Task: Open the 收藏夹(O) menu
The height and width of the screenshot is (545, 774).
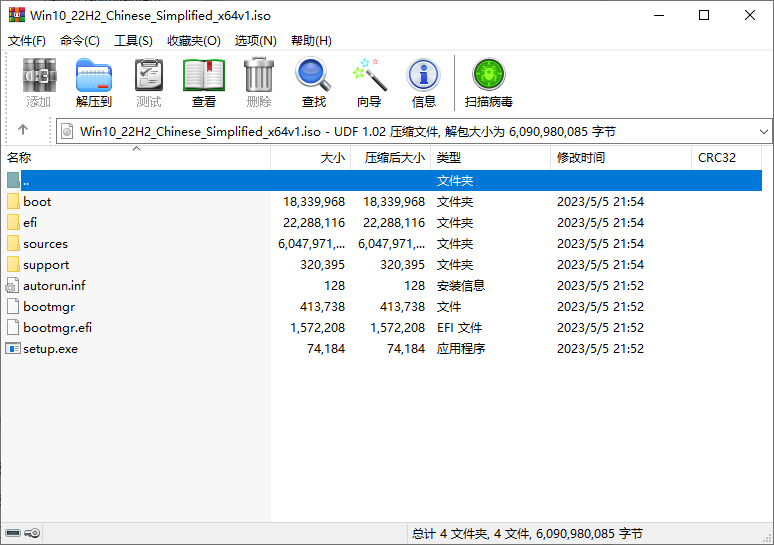Action: [x=194, y=40]
